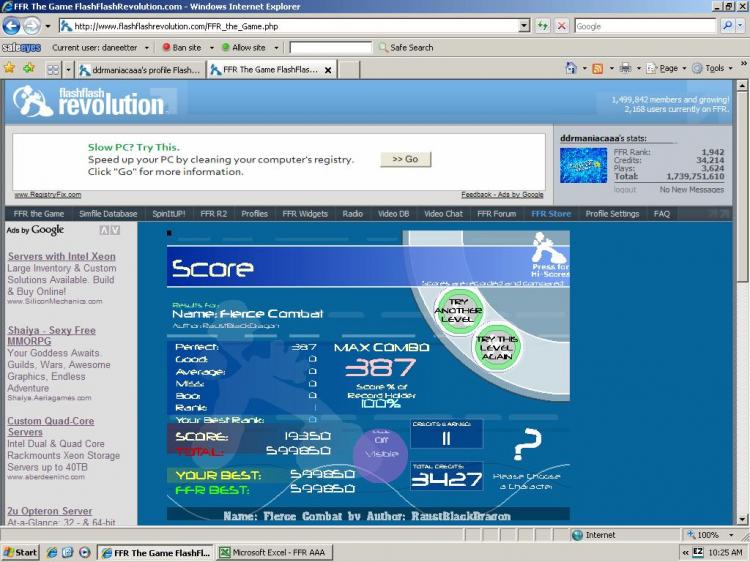The width and height of the screenshot is (750, 562).
Task: Open the recent pages dropdown arrow
Action: click(48, 26)
